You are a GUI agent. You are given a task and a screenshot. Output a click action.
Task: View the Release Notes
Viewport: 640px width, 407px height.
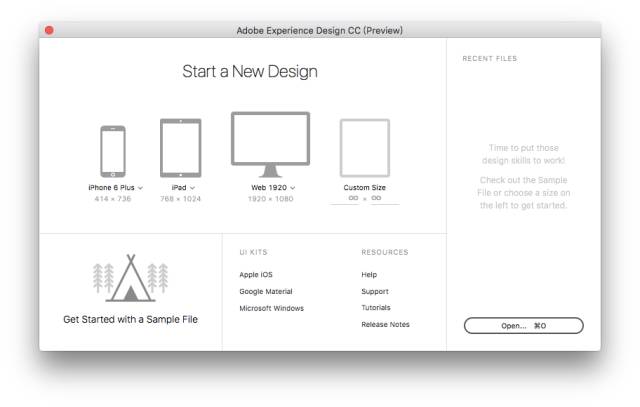tap(385, 325)
